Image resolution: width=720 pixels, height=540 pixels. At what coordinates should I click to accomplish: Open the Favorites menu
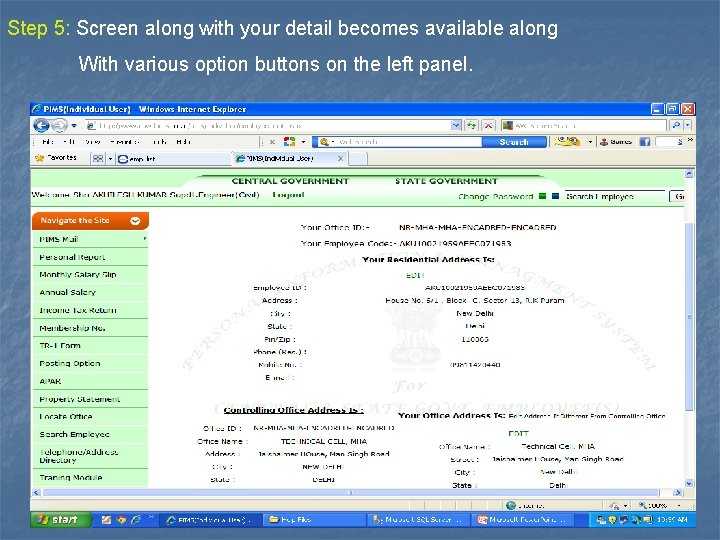tap(124, 142)
